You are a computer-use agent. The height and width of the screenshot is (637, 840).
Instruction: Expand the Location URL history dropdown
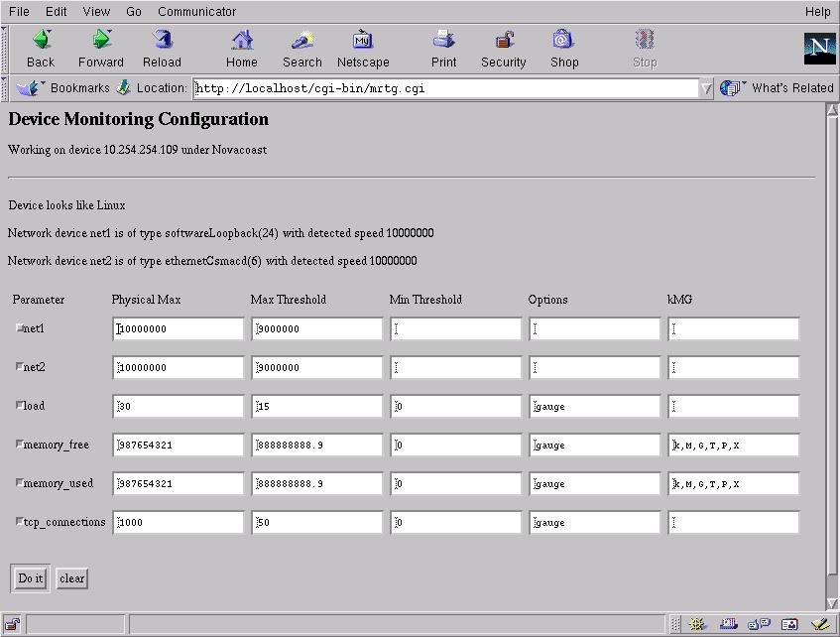pos(706,88)
